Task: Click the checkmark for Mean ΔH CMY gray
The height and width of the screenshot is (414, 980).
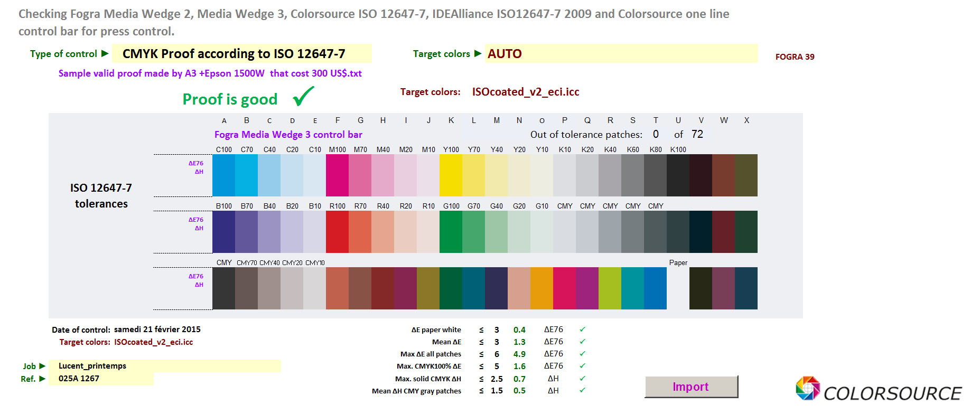Action: click(x=582, y=390)
